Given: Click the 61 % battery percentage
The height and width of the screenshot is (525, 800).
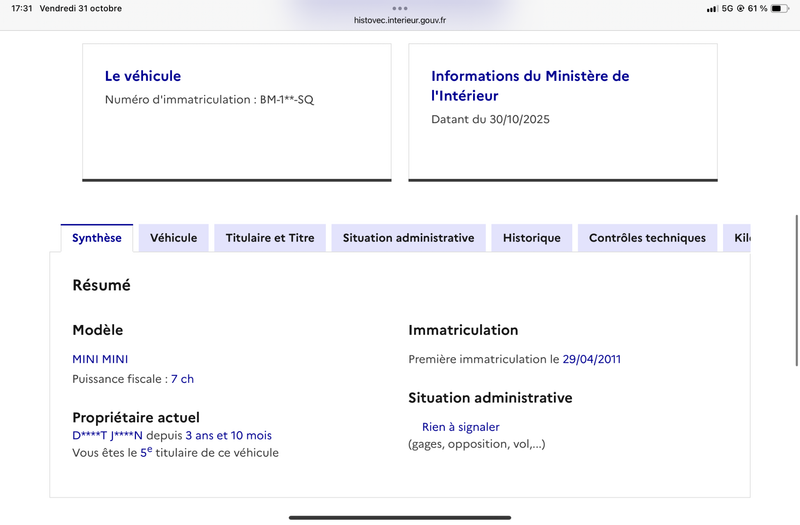Looking at the screenshot, I should 757,8.
